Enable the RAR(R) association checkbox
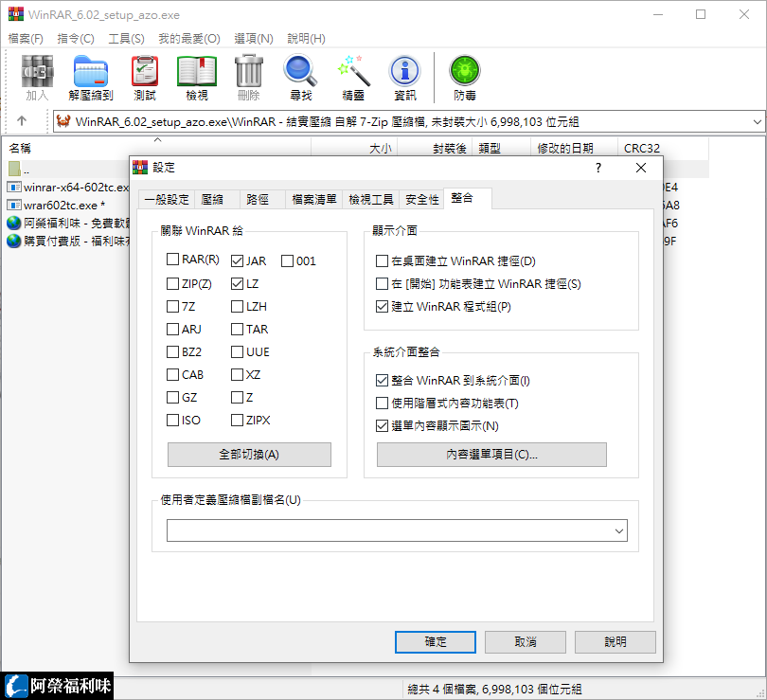Viewport: 767px width, 700px height. (x=172, y=260)
